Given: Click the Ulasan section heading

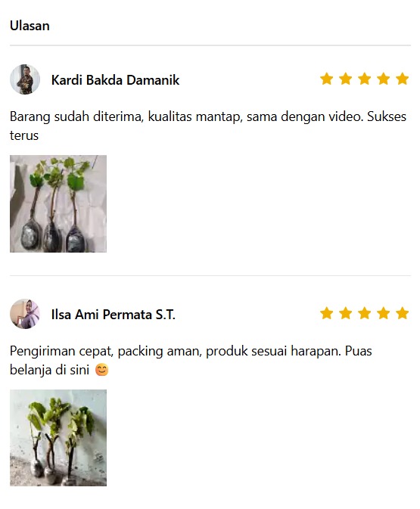Looking at the screenshot, I should (x=30, y=26).
